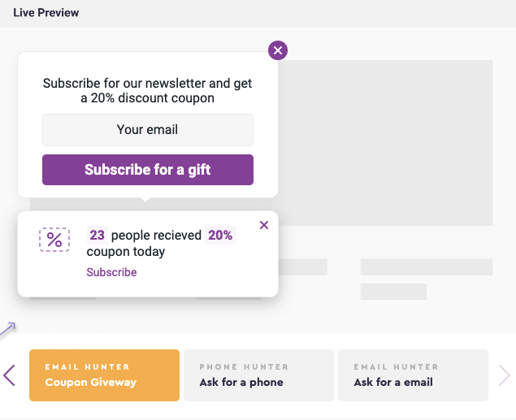The width and height of the screenshot is (516, 420).
Task: Click the diagonal purple arrow icon
Action: [x=7, y=329]
